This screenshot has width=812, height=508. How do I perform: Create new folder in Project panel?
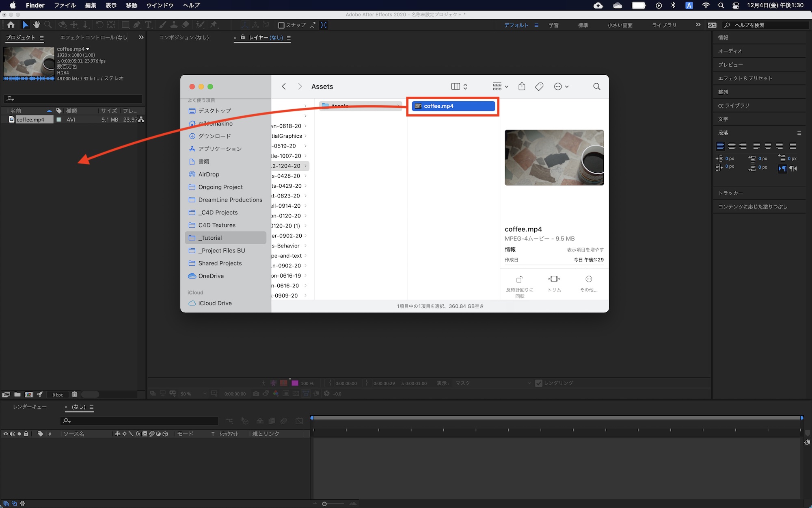tap(17, 394)
